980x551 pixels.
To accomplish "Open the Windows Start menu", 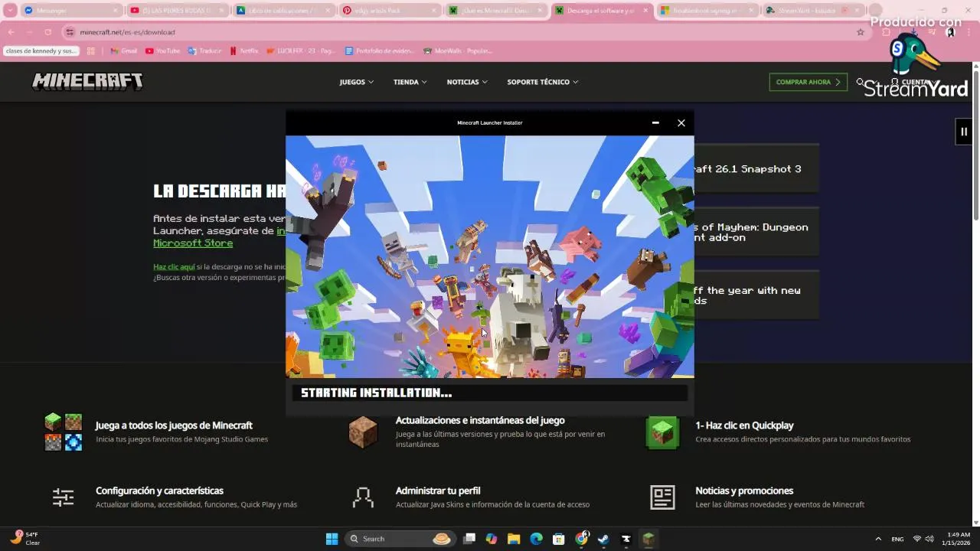I will pyautogui.click(x=332, y=539).
